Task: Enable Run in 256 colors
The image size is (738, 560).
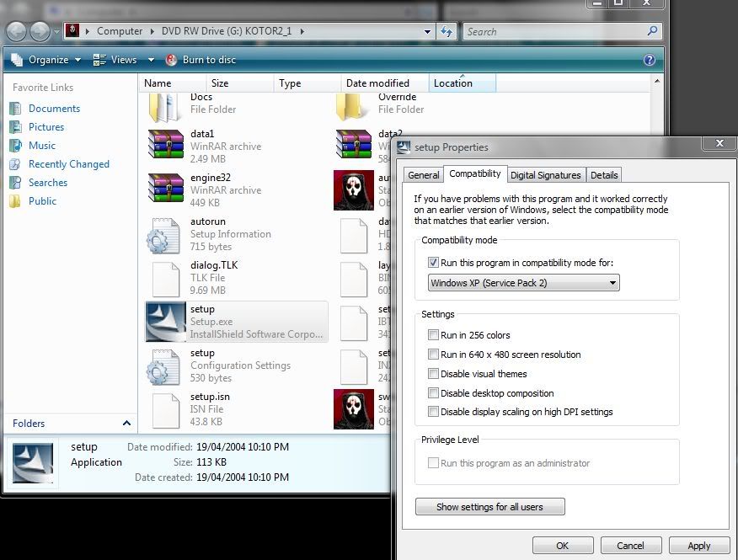Action: 433,335
